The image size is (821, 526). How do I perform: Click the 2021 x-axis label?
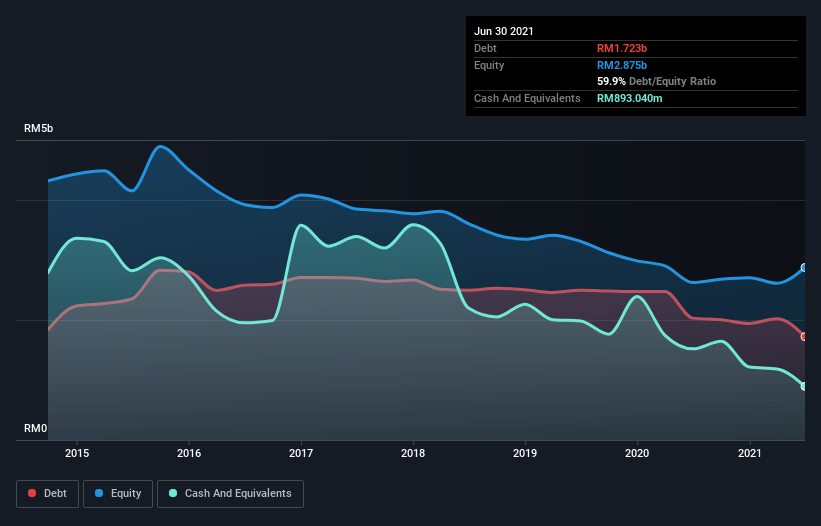point(749,453)
